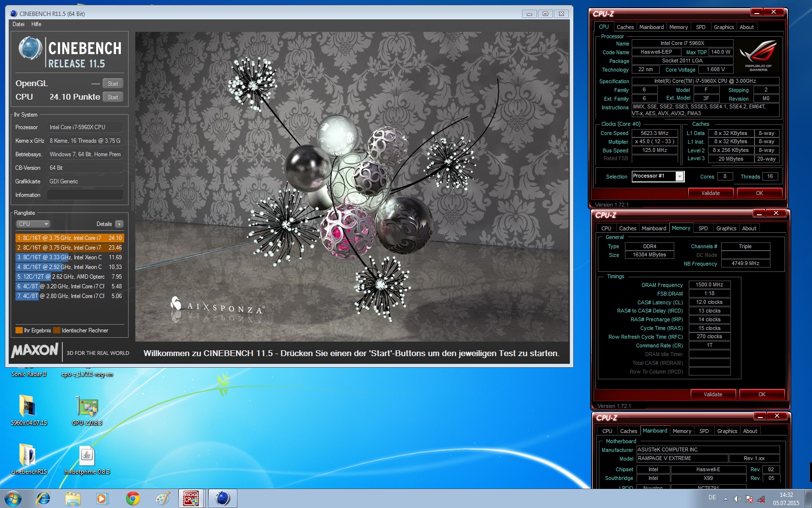
Task: Select ranking row 6 4C/8T 3.20 GHz
Action: (x=70, y=286)
